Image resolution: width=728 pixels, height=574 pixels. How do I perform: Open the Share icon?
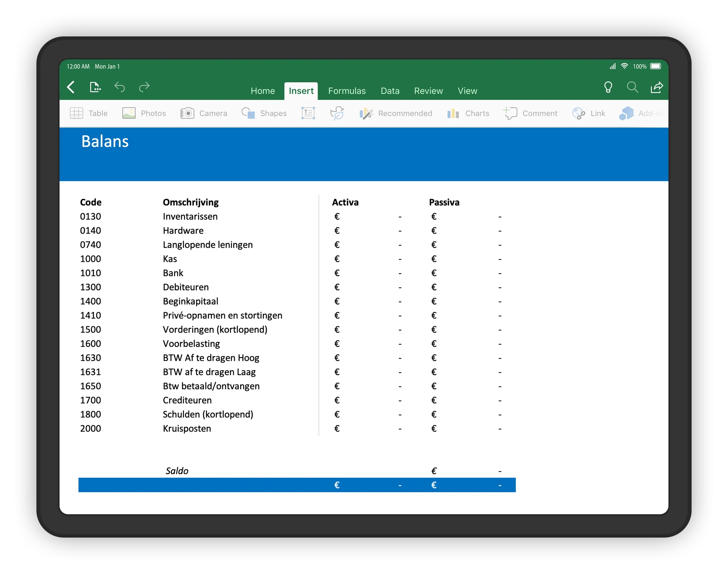[x=657, y=87]
